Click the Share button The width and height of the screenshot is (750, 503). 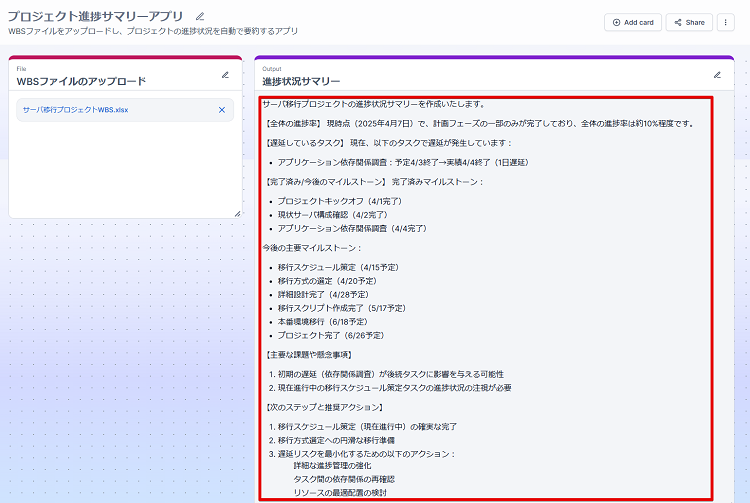[x=689, y=22]
